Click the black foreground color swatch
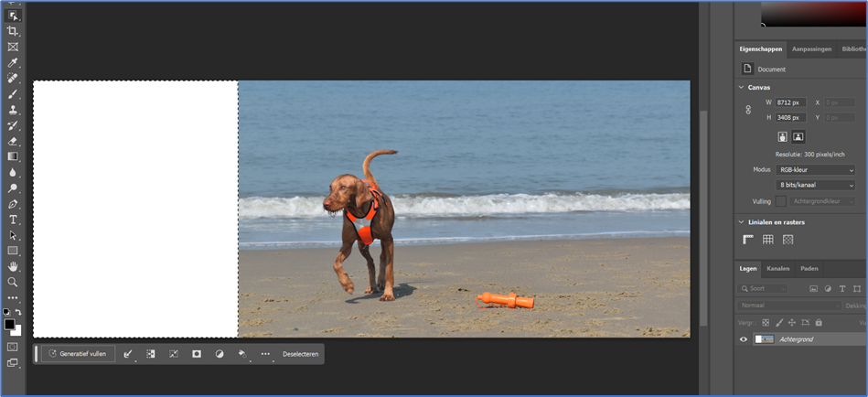868x397 pixels. click(x=9, y=325)
